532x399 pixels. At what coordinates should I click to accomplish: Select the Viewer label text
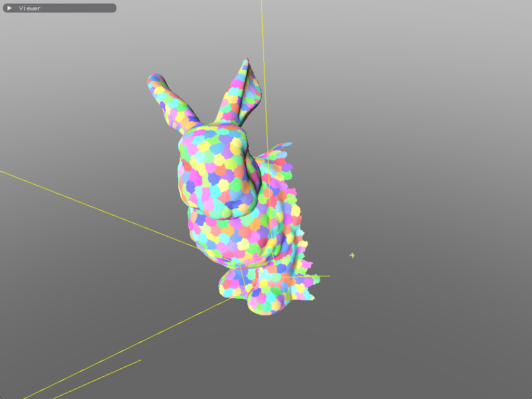29,8
